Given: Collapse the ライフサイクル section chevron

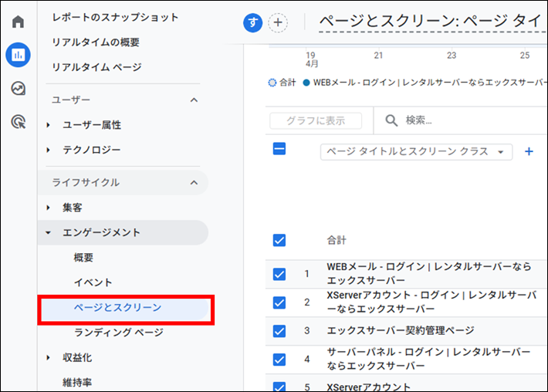Looking at the screenshot, I should [194, 183].
